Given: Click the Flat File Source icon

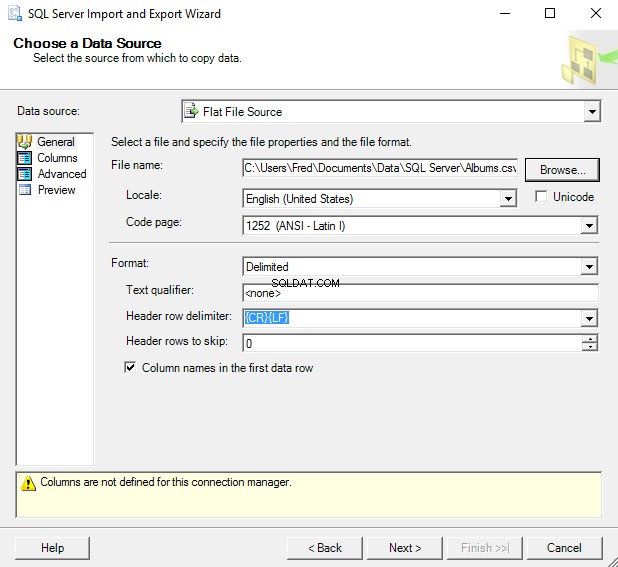Looking at the screenshot, I should 192,112.
